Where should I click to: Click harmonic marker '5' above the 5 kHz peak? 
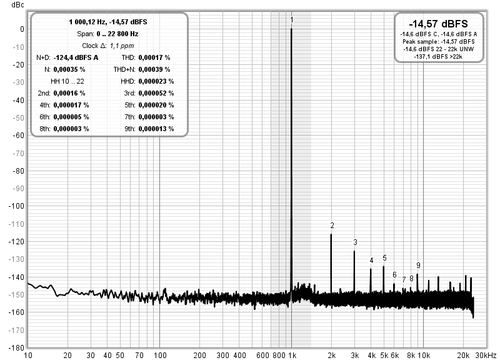click(x=384, y=258)
